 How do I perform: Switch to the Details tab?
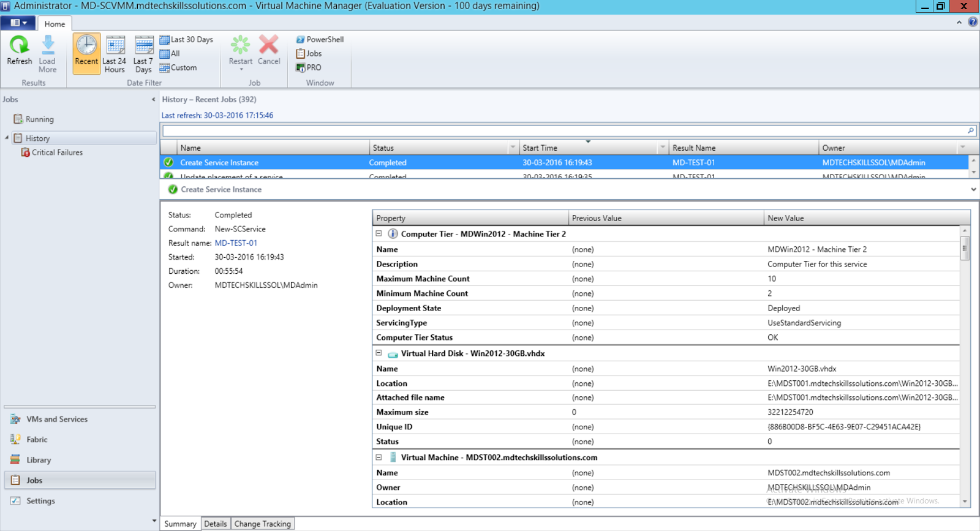tap(216, 524)
